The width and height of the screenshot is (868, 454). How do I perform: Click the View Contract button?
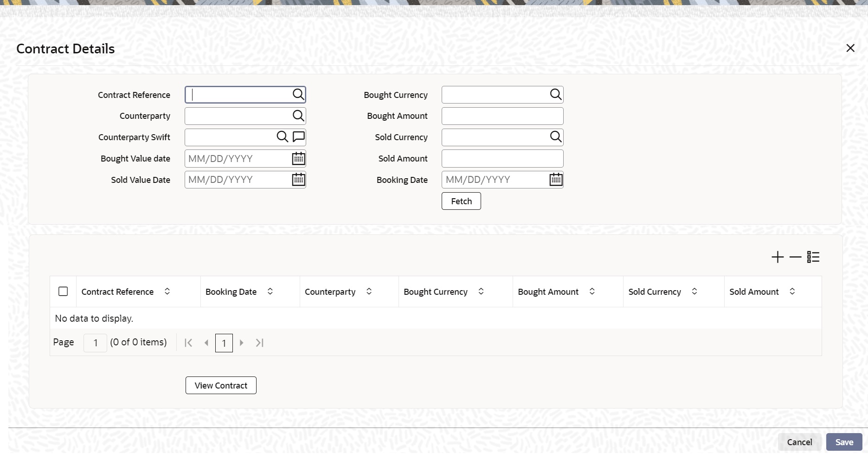[x=221, y=385]
